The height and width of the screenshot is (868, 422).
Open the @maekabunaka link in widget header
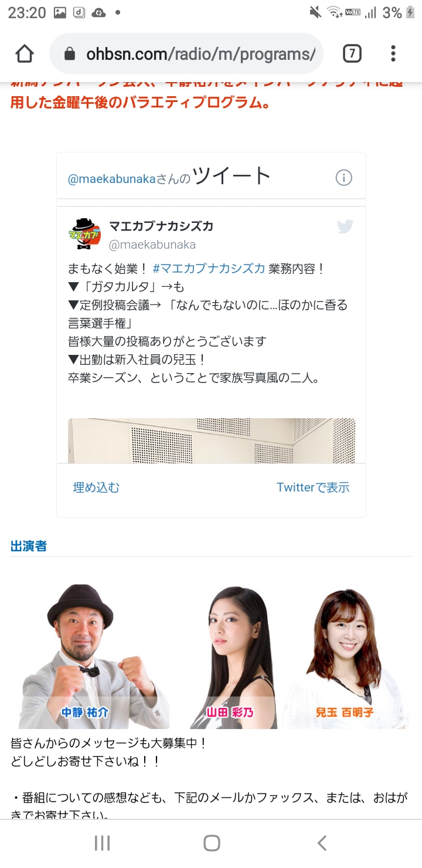coord(112,179)
